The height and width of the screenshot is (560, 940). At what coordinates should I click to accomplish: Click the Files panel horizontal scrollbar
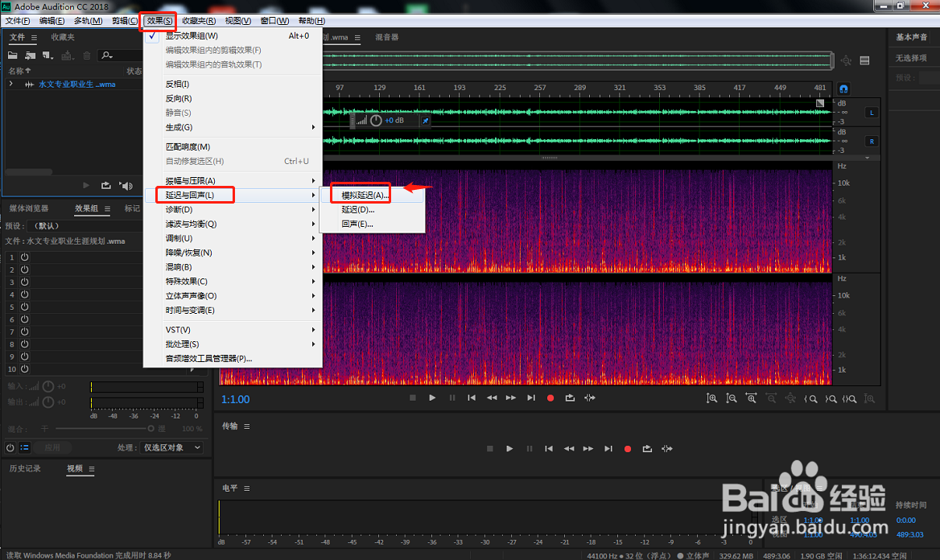pos(29,171)
